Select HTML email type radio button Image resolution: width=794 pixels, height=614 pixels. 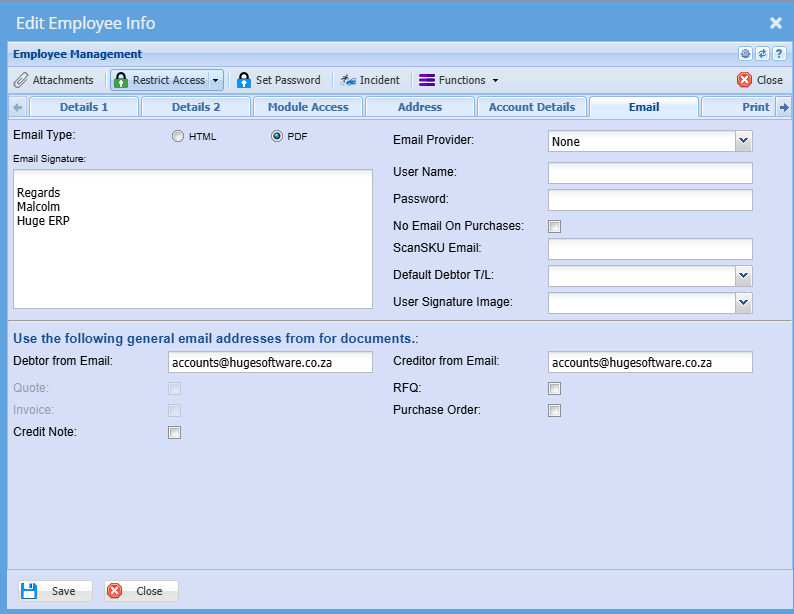(x=178, y=137)
